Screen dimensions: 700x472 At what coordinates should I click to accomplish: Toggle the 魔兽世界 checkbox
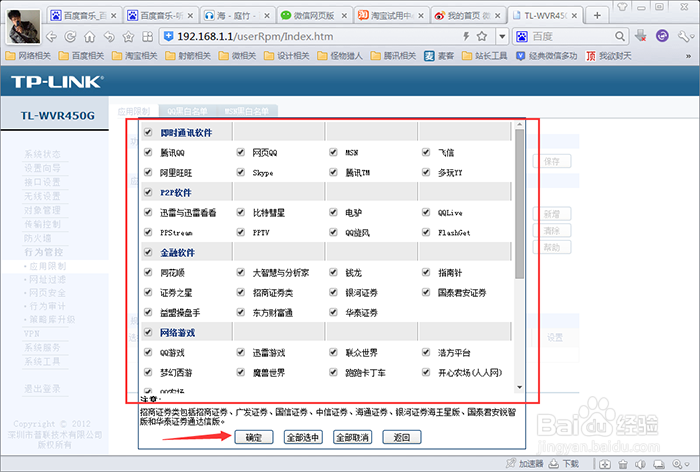[241, 372]
